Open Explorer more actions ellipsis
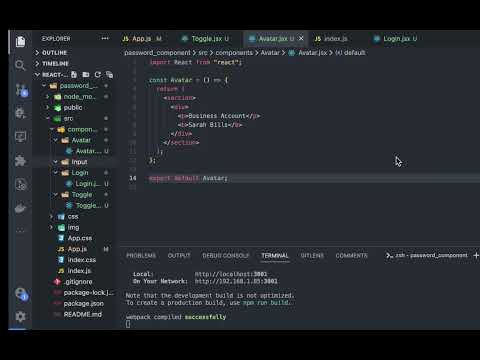Viewport: 480px width, 360px height. coord(105,39)
